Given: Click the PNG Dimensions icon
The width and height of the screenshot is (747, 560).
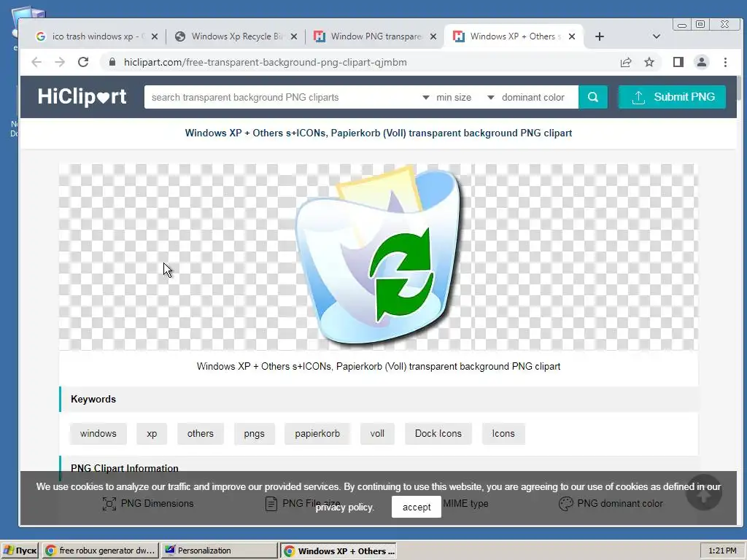Looking at the screenshot, I should 109,504.
